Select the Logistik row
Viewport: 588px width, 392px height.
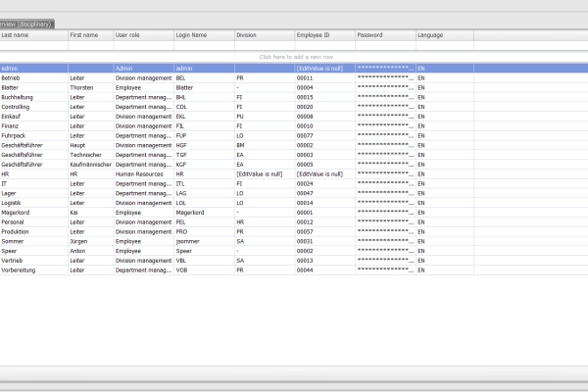pos(294,203)
